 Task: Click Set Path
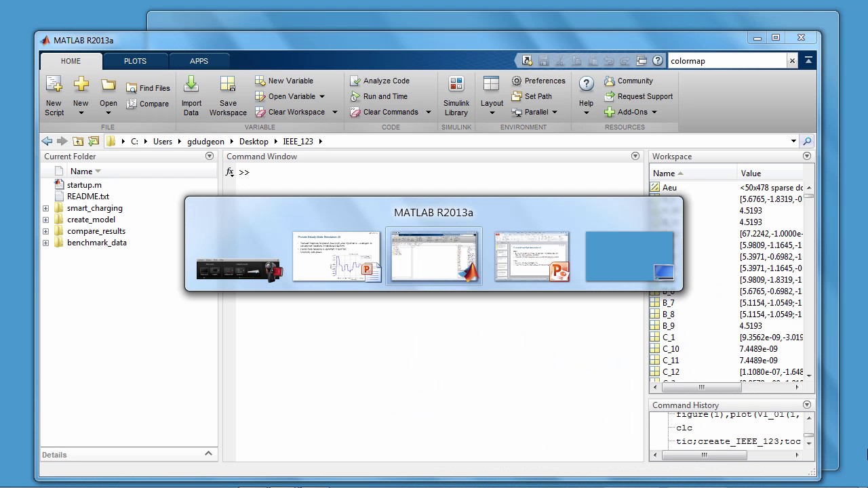click(x=532, y=96)
